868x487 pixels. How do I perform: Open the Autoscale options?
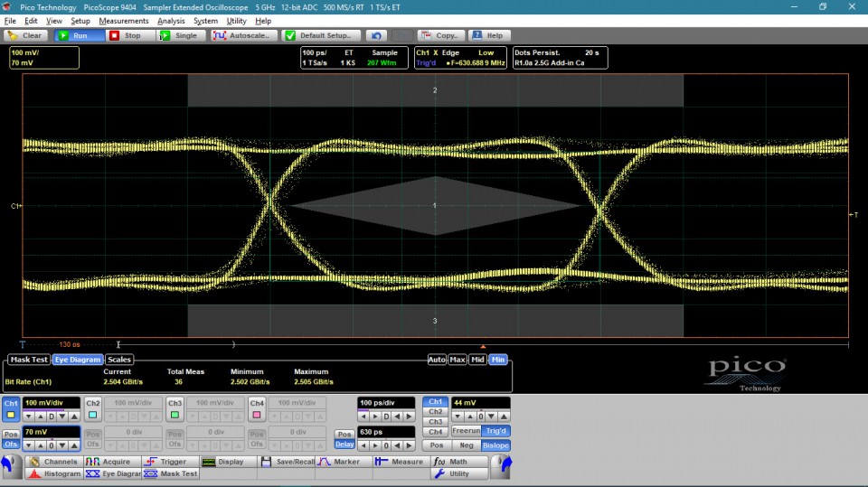242,35
